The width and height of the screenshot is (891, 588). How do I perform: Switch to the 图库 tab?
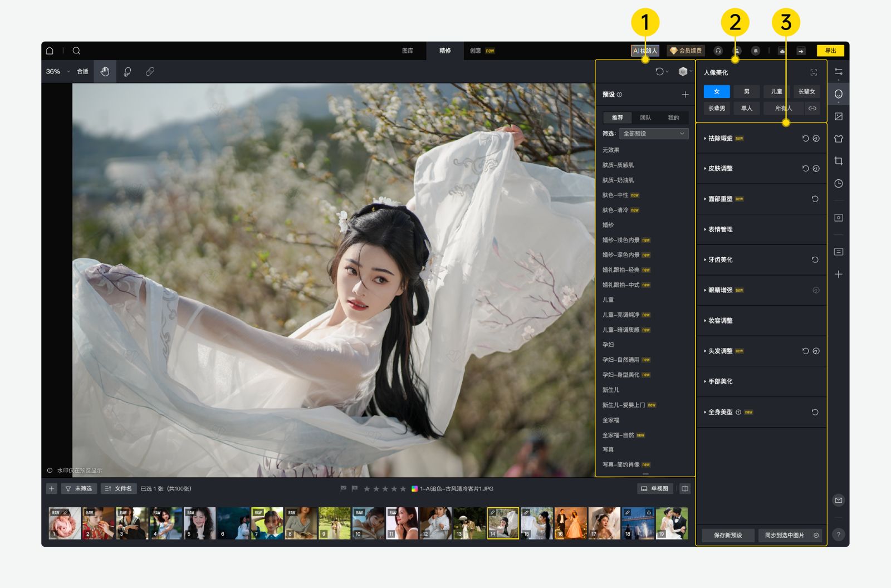(408, 51)
